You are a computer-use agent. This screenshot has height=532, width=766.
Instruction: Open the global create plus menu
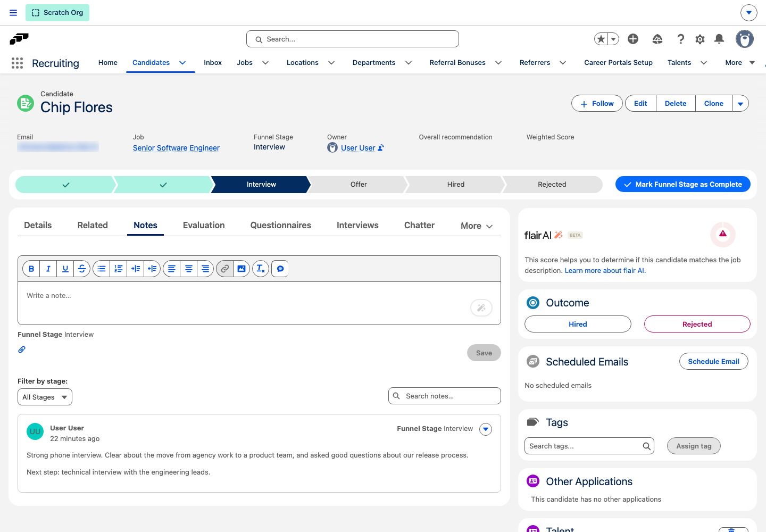click(x=633, y=39)
